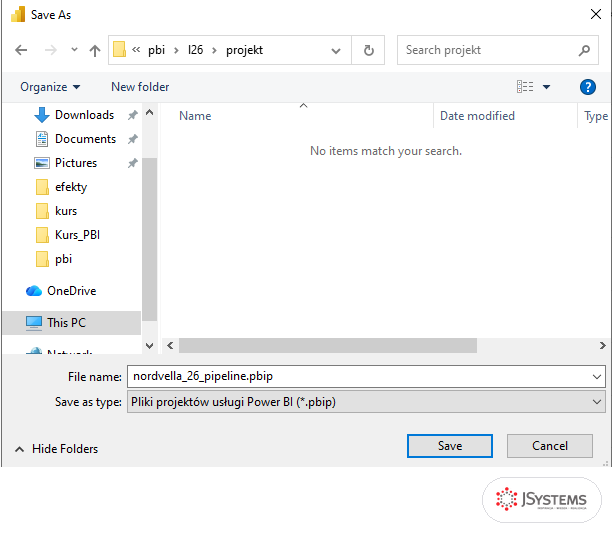Click the Forward navigation arrow

click(x=50, y=50)
